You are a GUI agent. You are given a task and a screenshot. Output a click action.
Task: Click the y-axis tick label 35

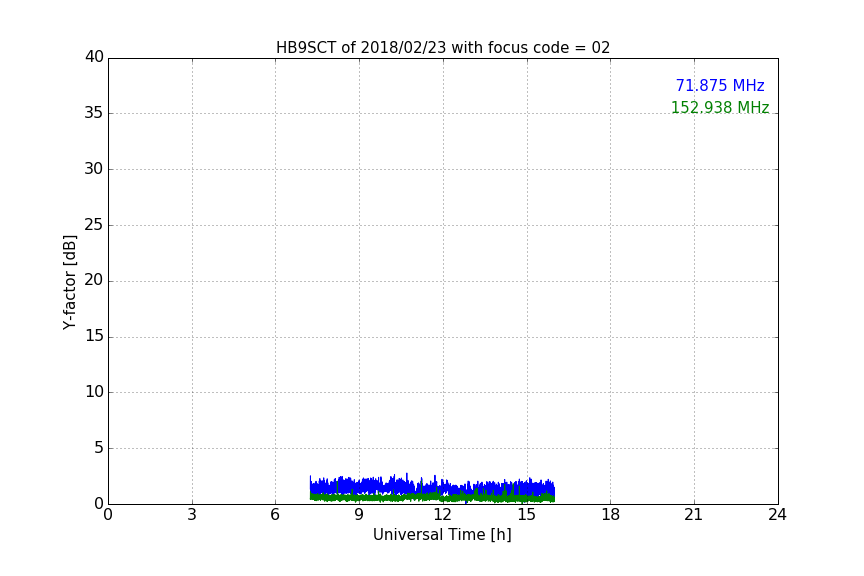(x=94, y=113)
